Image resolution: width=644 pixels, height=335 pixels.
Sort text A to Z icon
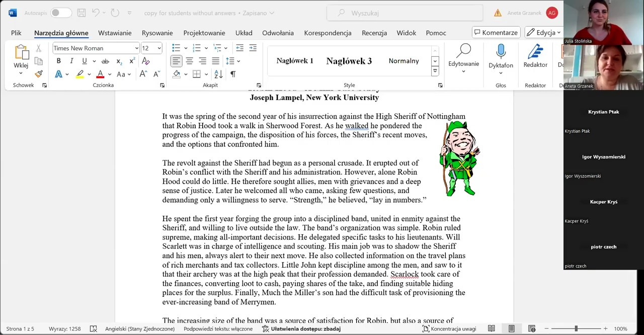218,74
